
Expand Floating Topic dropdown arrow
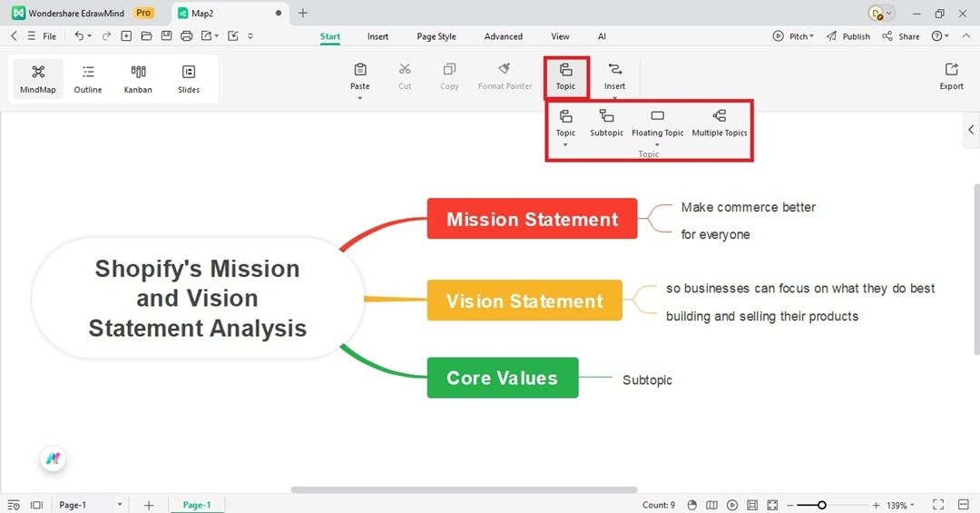click(657, 144)
